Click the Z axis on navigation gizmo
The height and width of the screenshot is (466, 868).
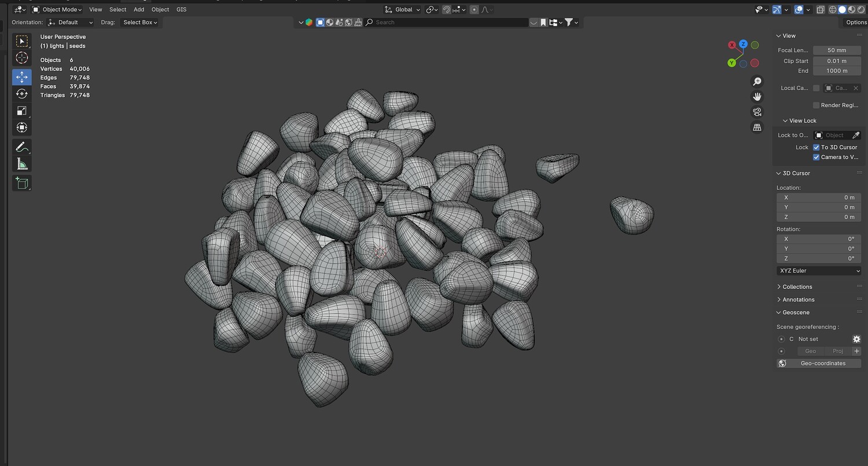pos(744,44)
